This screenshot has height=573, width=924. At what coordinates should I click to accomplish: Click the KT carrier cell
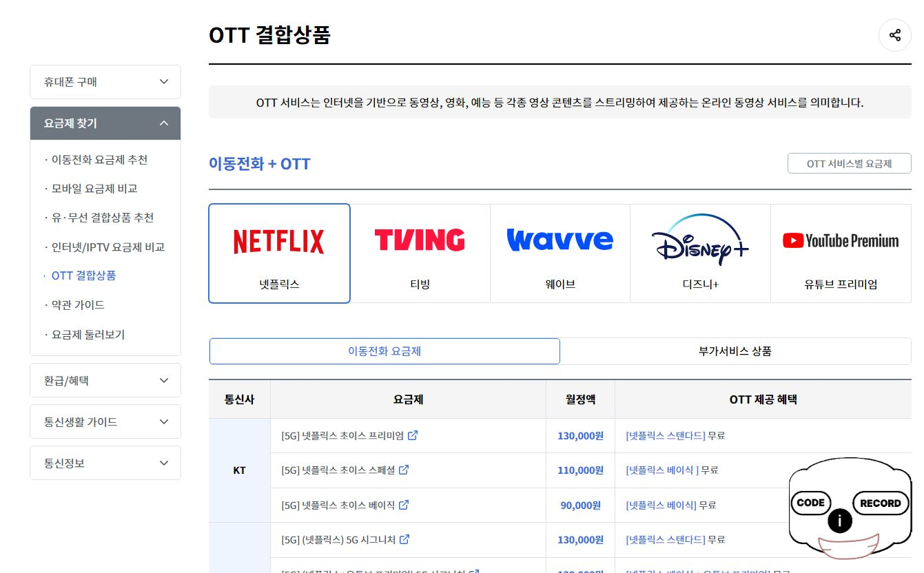(240, 470)
